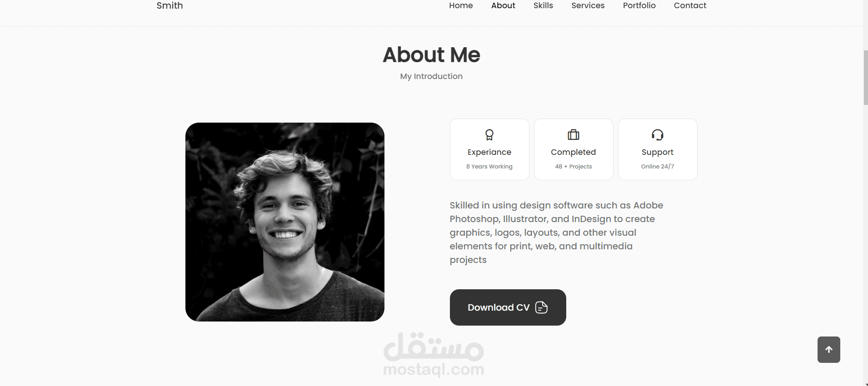Open the Contact navigation link

tap(690, 5)
